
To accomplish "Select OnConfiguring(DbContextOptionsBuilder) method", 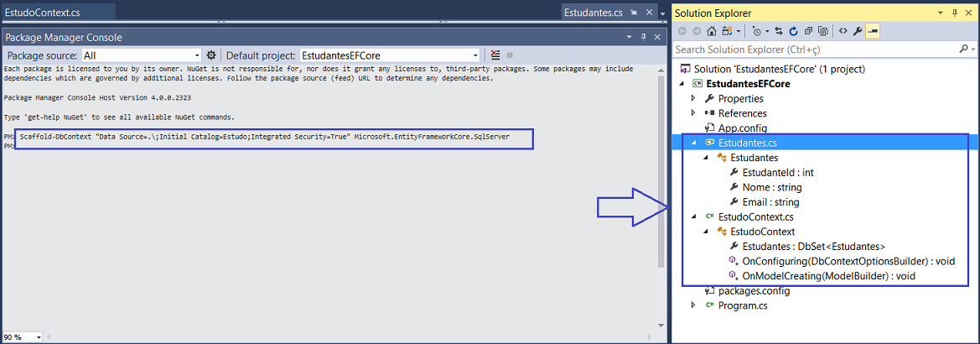I will 848,261.
